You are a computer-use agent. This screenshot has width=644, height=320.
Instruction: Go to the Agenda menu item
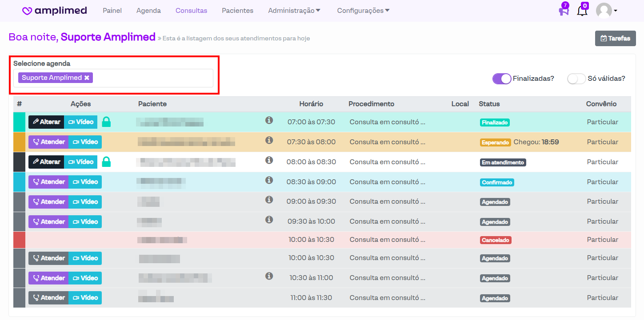tap(148, 11)
